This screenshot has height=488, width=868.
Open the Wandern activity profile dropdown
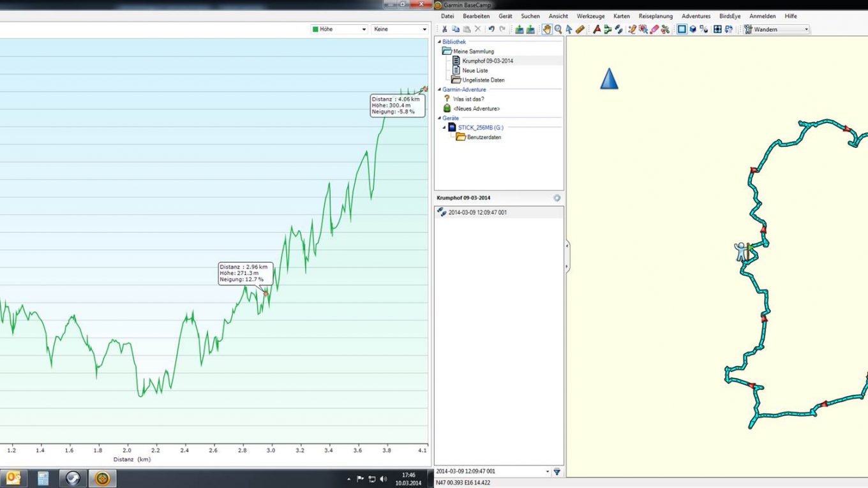click(776, 29)
